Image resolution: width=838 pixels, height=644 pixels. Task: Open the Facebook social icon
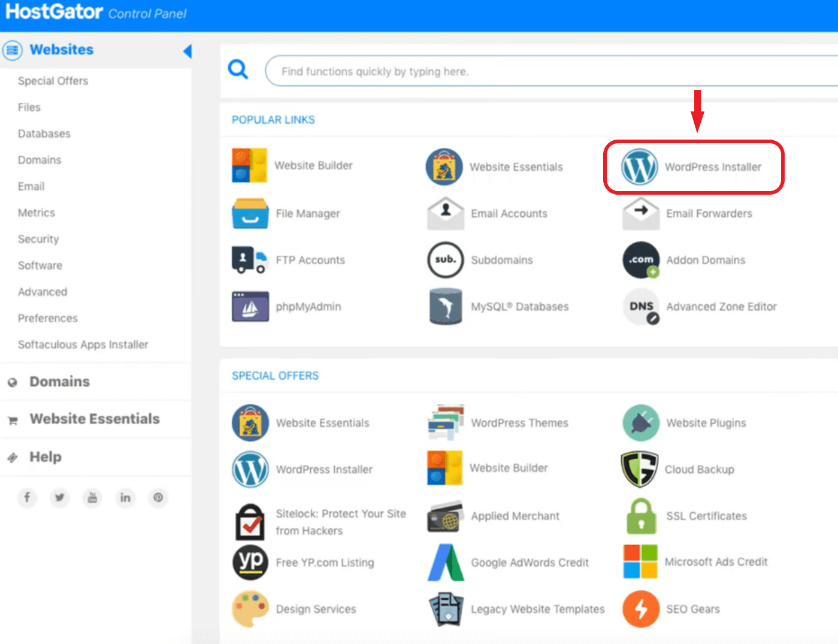[27, 497]
